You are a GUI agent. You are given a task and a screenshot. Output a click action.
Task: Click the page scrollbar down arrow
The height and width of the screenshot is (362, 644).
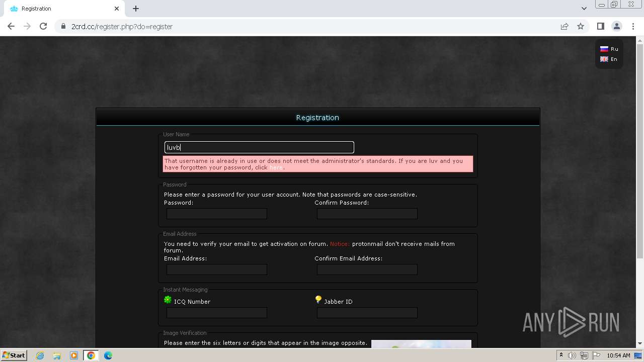tap(640, 344)
